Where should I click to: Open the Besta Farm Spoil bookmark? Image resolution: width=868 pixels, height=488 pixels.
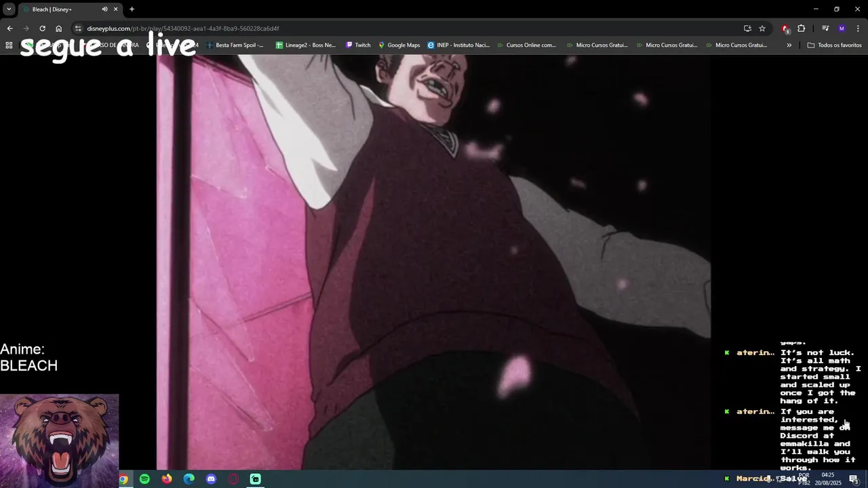(235, 45)
